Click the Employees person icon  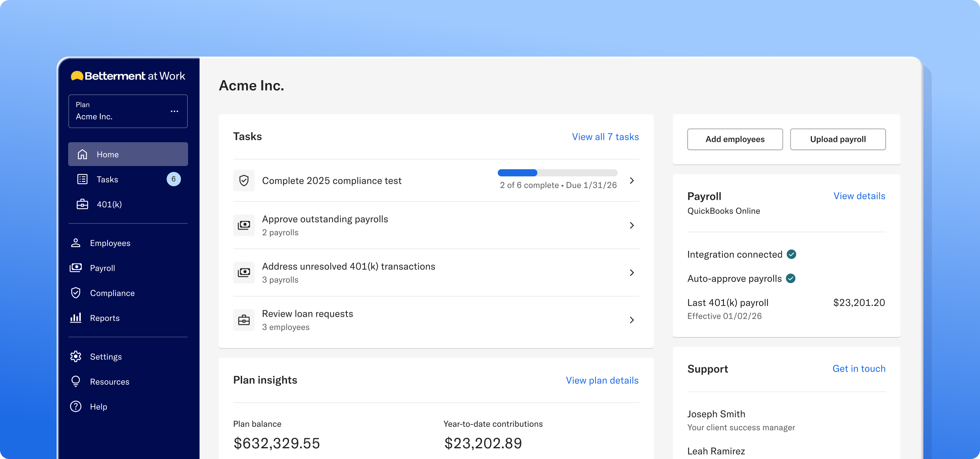(76, 243)
